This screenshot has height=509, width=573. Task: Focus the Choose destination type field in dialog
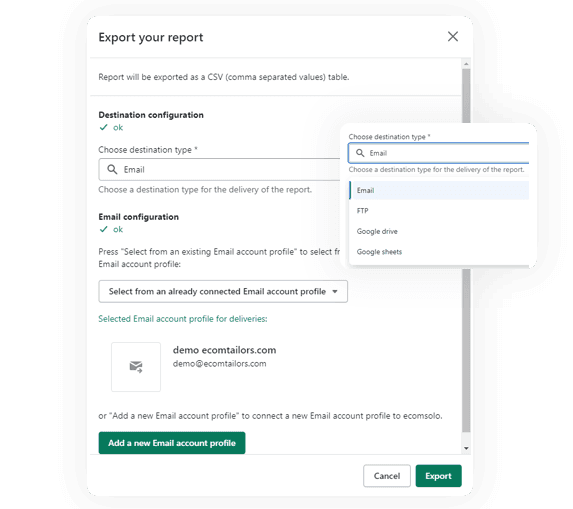click(219, 170)
